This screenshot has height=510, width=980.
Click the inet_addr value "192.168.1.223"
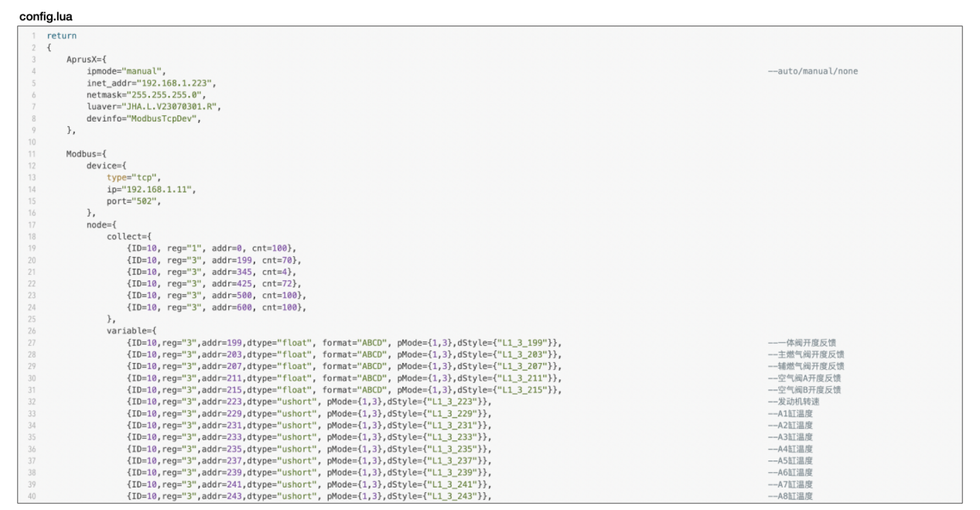point(176,83)
